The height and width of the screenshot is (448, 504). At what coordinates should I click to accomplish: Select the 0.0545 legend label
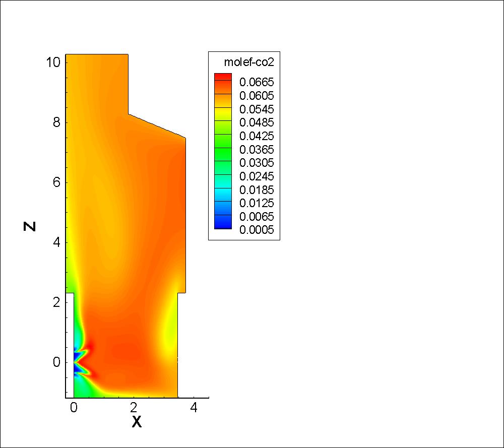pos(257,109)
